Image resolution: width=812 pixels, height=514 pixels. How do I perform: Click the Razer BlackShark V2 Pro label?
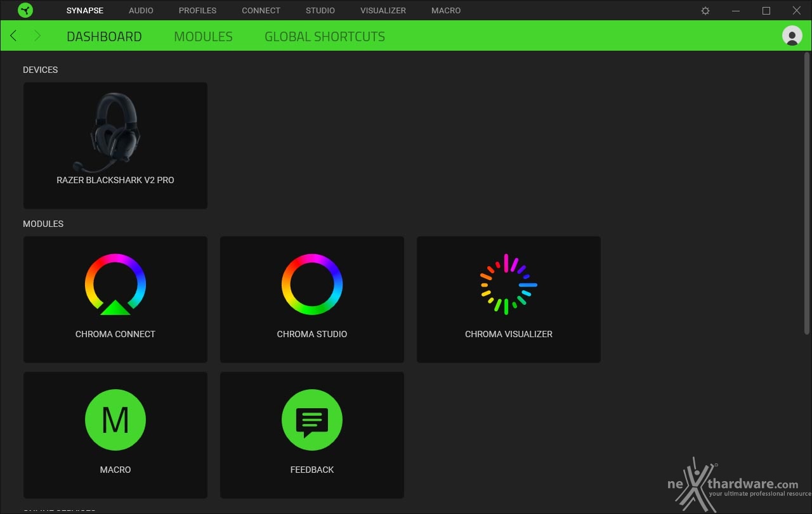(115, 180)
